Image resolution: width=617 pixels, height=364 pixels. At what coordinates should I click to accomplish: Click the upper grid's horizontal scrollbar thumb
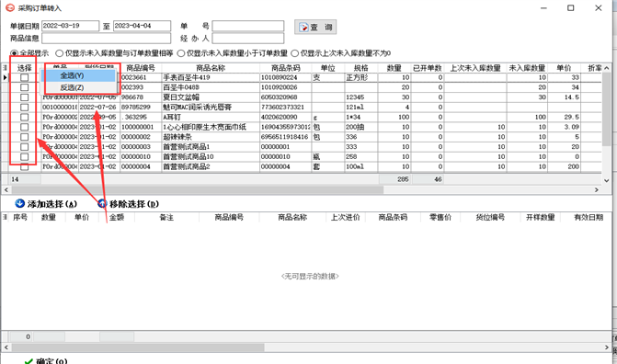(197, 189)
